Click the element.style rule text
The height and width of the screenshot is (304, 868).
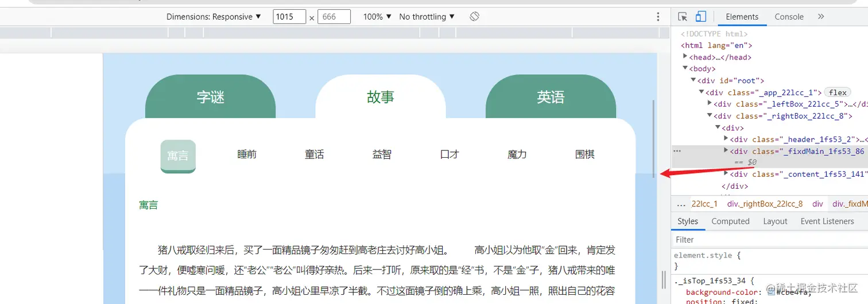click(704, 255)
